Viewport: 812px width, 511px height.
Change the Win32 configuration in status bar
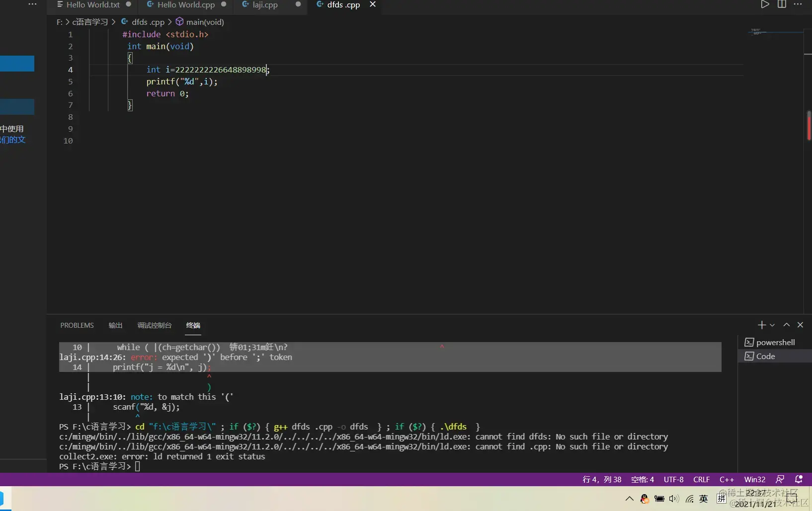point(755,479)
